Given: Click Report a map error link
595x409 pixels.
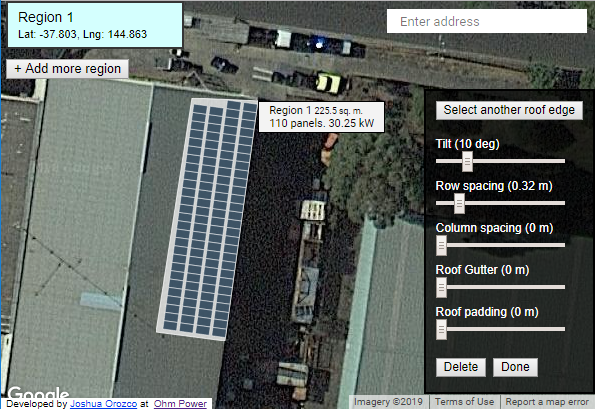Looking at the screenshot, I should [547, 402].
